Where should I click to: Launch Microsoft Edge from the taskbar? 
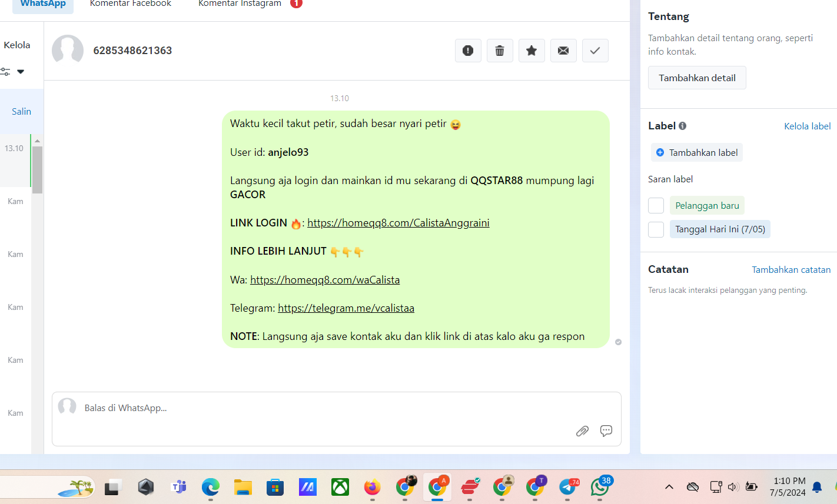point(211,487)
